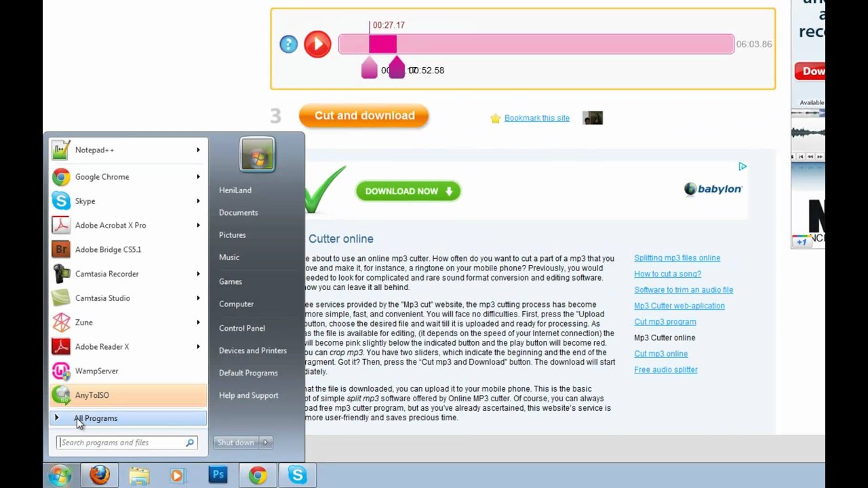The height and width of the screenshot is (488, 868).
Task: Open Cut mp3 online link
Action: tap(661, 354)
